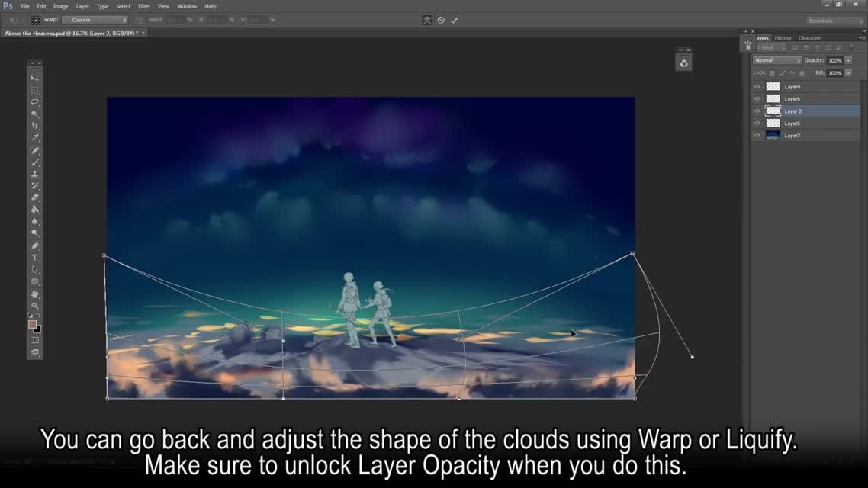Open the Window menu
This screenshot has height=488, width=868.
click(187, 7)
